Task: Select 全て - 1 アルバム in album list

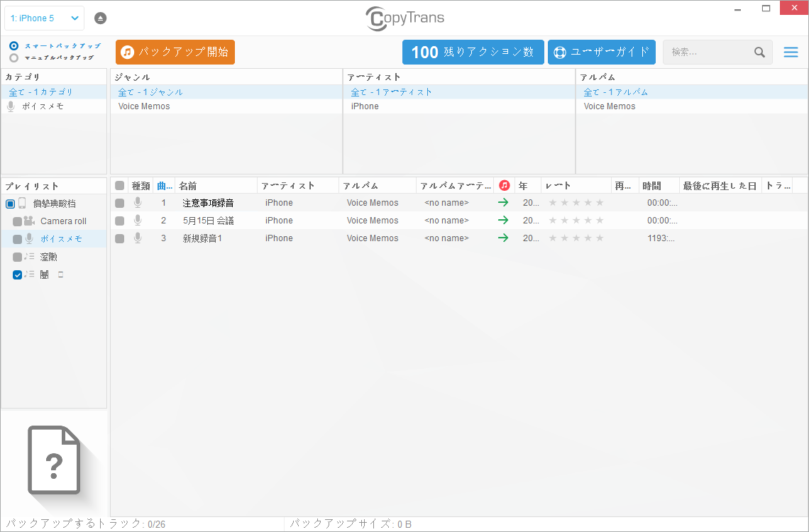Action: coord(691,92)
